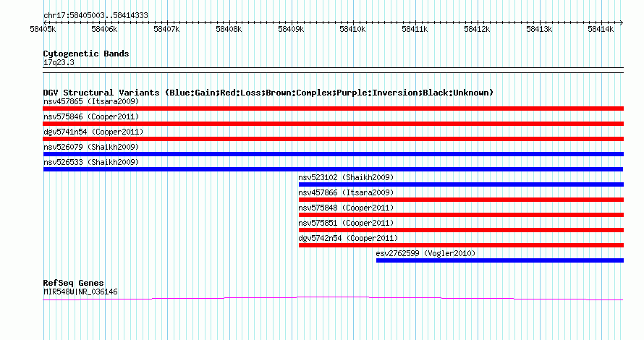This screenshot has width=644, height=340.
Task: Open the nsv523102 (Shaikh2009) label
Action: 346,177
